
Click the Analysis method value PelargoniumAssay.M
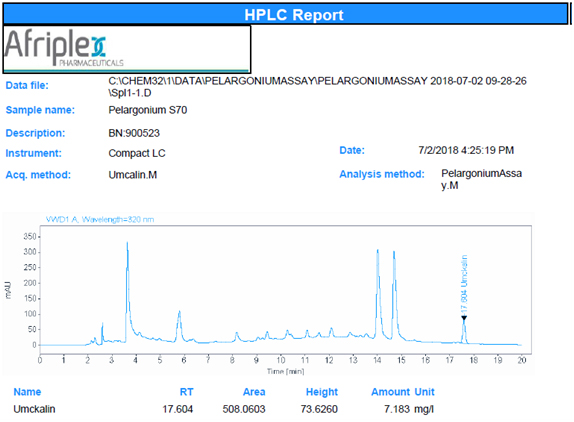[481, 179]
